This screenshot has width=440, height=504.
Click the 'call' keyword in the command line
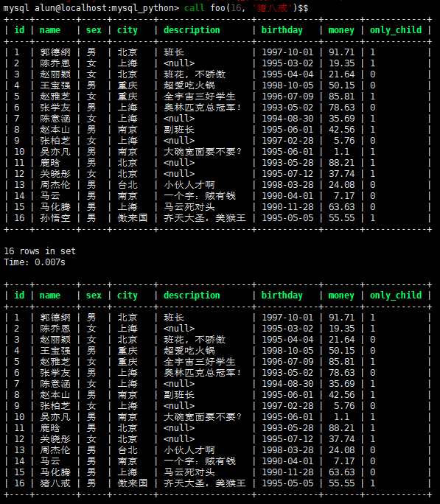pyautogui.click(x=194, y=7)
